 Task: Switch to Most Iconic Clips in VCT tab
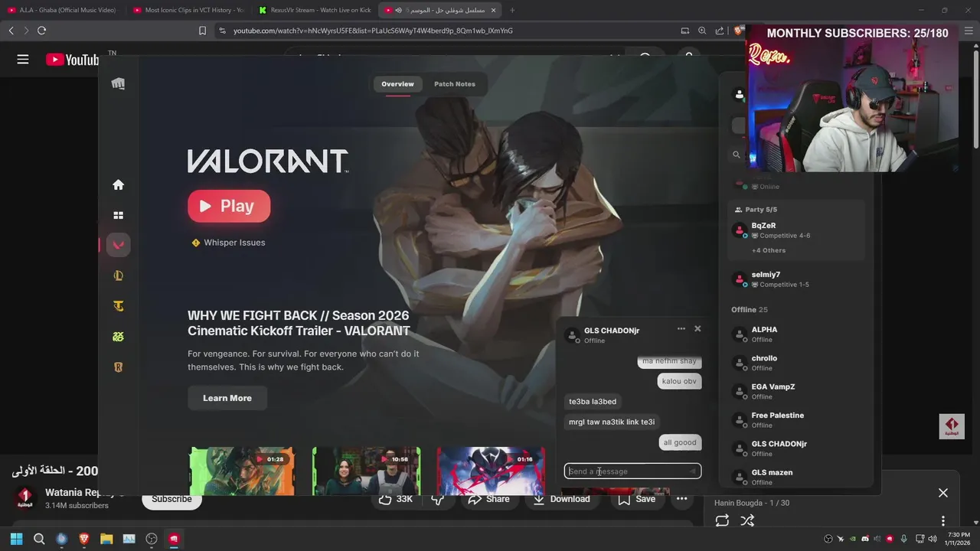189,10
